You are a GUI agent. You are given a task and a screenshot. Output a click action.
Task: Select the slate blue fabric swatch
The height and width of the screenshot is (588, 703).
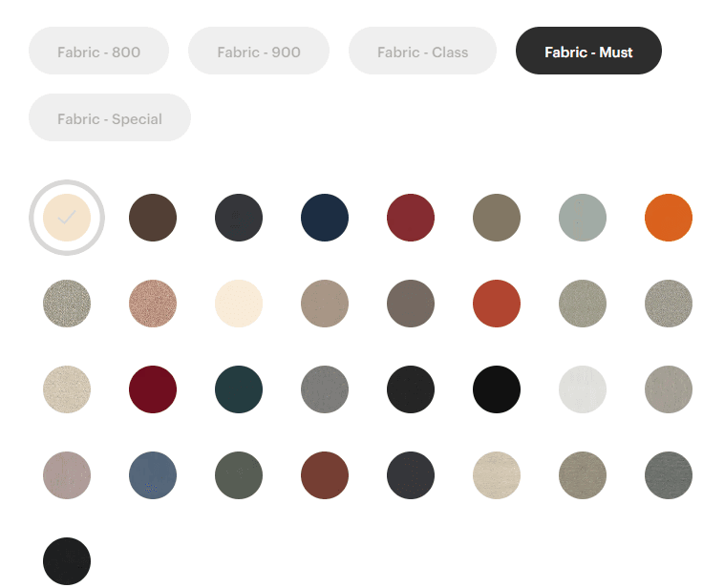pyautogui.click(x=153, y=475)
